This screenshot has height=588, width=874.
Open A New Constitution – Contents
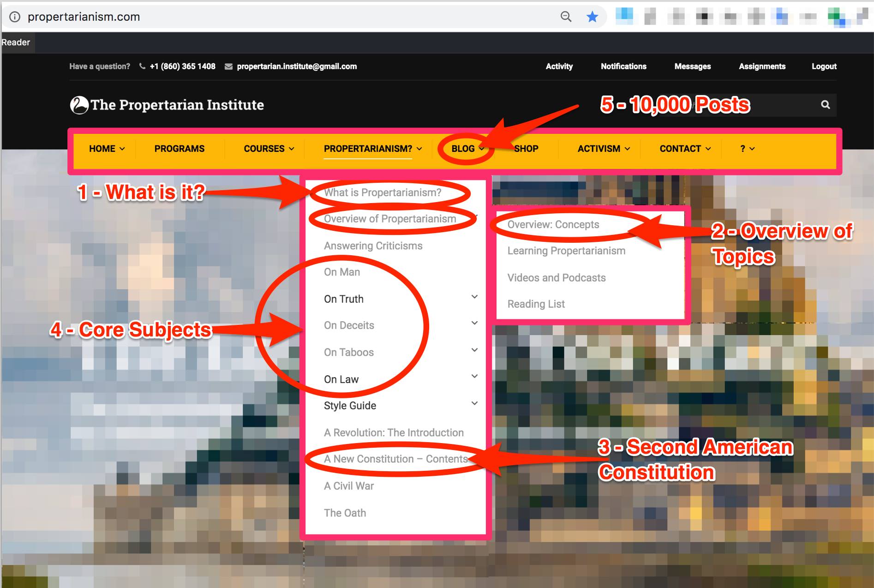pyautogui.click(x=395, y=459)
